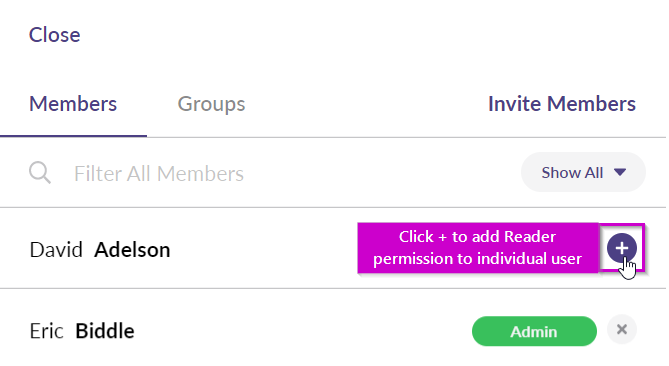This screenshot has height=366, width=669.
Task: Click the first name Eric
Action: pos(46,331)
